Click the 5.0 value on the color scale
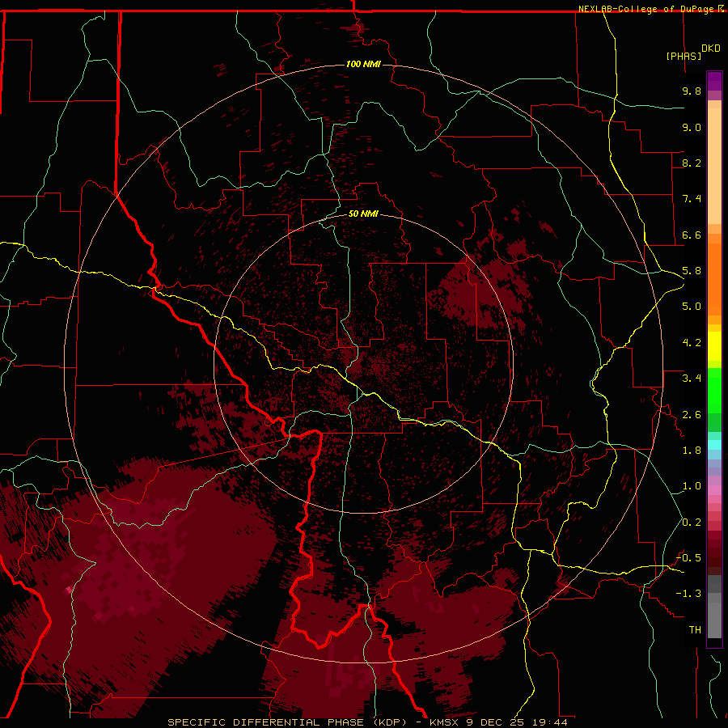The image size is (728, 728). click(x=692, y=307)
